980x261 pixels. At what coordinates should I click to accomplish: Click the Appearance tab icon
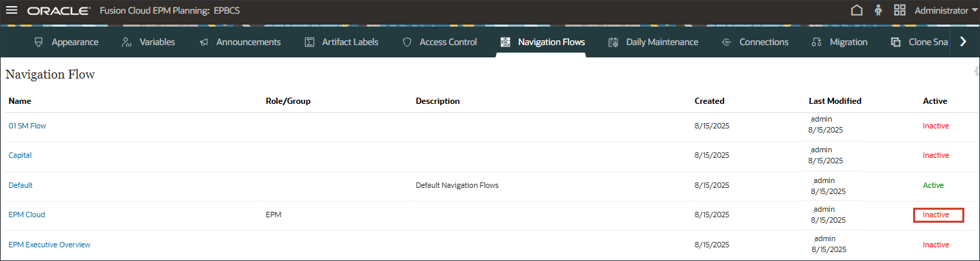[39, 42]
